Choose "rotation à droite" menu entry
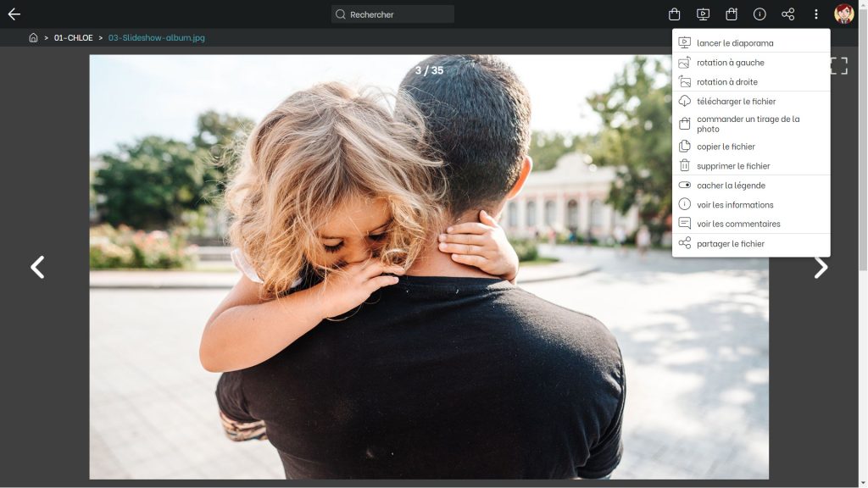The width and height of the screenshot is (868, 488). (x=726, y=82)
